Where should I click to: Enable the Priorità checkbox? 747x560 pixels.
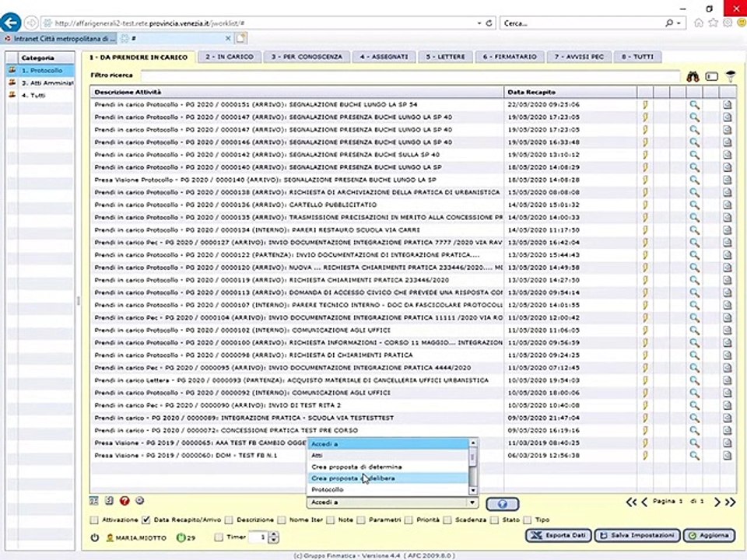click(x=409, y=520)
